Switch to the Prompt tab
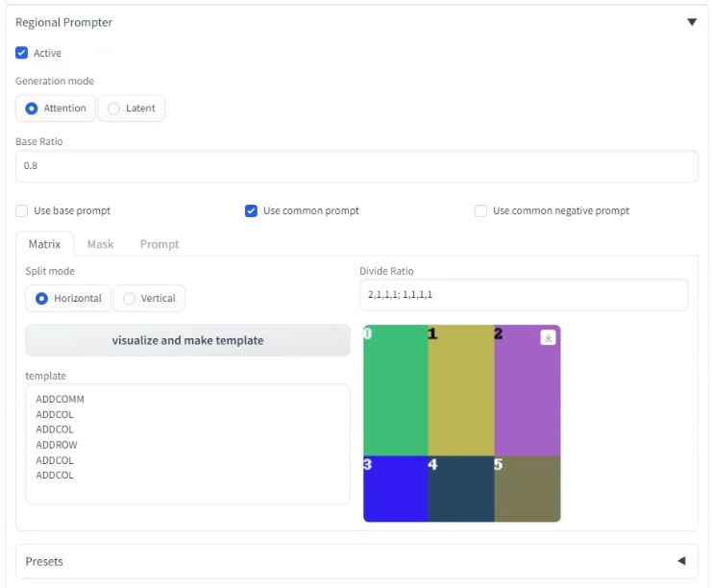The image size is (712, 588). pyautogui.click(x=160, y=244)
